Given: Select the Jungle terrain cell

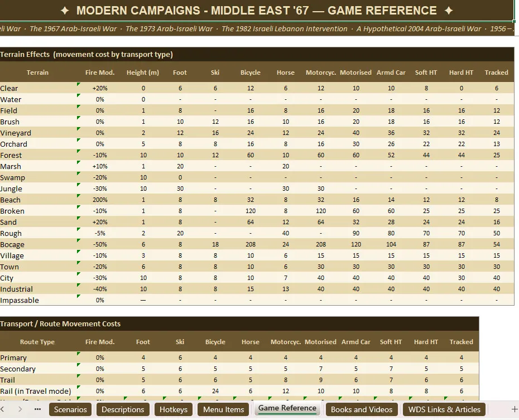Looking at the screenshot, I should [x=39, y=189].
